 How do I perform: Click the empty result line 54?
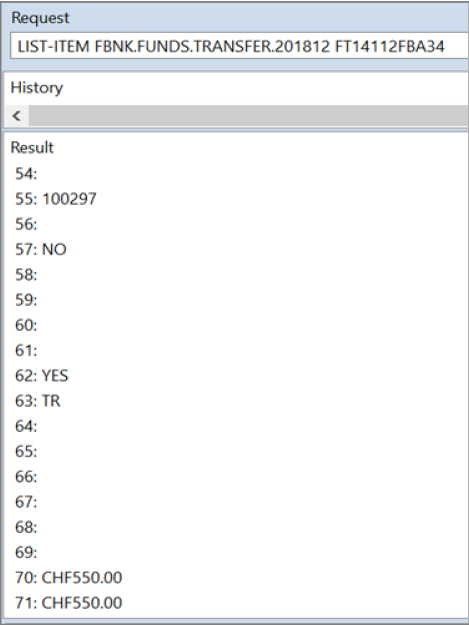click(x=26, y=173)
